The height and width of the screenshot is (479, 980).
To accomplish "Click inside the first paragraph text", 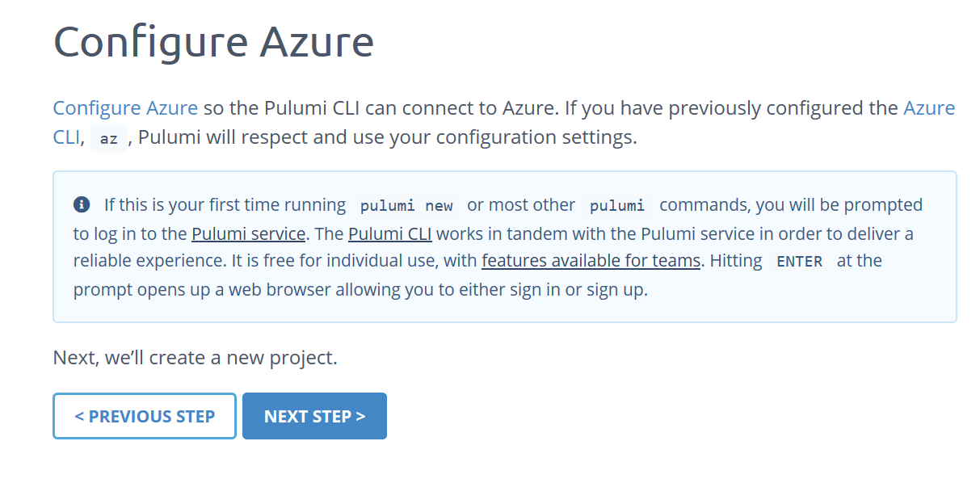I will click(404, 107).
